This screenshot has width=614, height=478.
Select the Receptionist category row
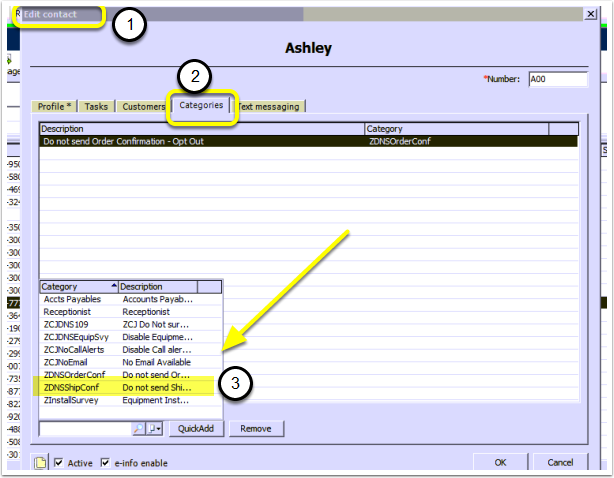[x=131, y=312]
